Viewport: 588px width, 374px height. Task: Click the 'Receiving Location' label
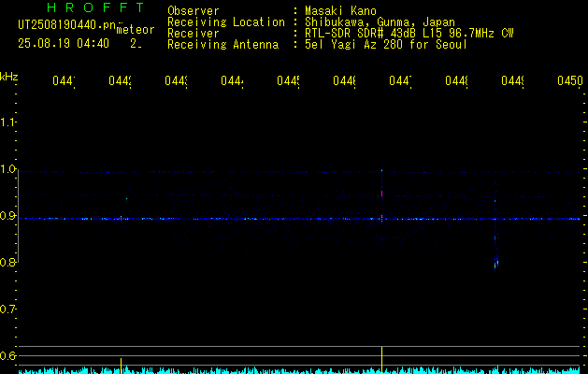pos(226,22)
